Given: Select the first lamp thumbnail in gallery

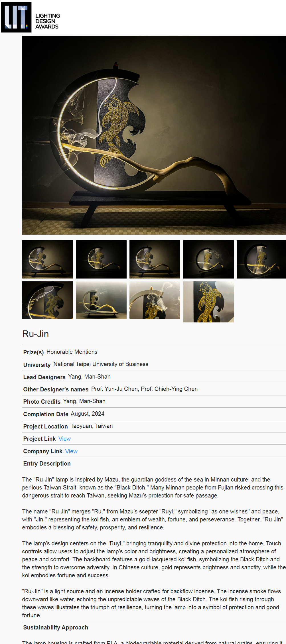Looking at the screenshot, I should click(x=48, y=259).
